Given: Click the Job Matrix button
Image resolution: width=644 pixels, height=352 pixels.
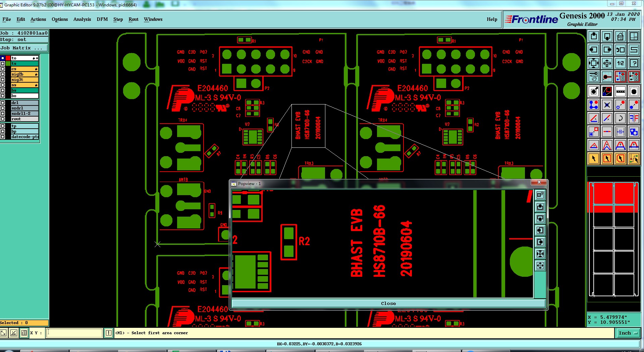Looking at the screenshot, I should point(24,48).
